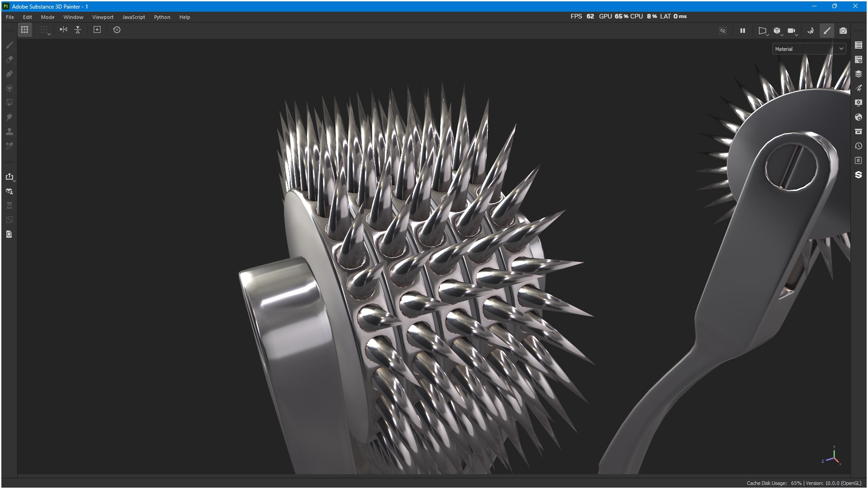Take a screenshot with camera icon
Viewport: 868px width, 489px height.
click(843, 31)
